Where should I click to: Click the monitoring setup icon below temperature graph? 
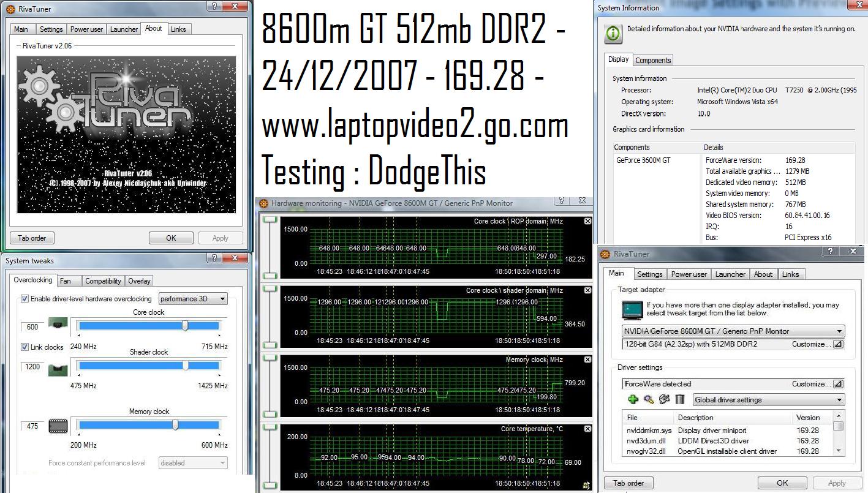(x=586, y=485)
